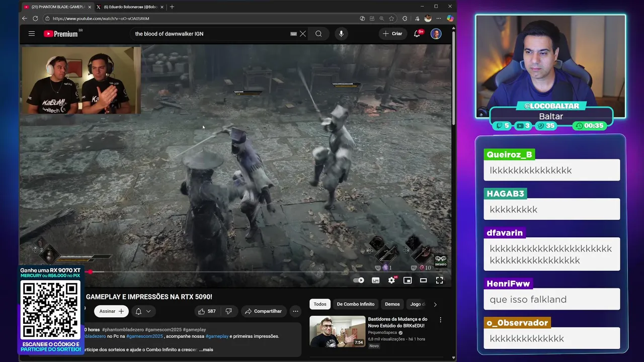Screen dimensions: 644x362
Task: Clear the YouTube search box text
Action: 303,34
